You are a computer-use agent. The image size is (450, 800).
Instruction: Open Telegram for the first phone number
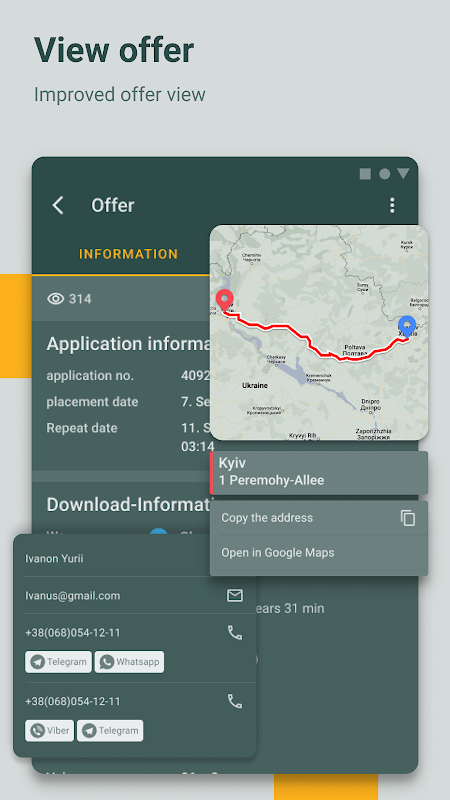point(58,662)
